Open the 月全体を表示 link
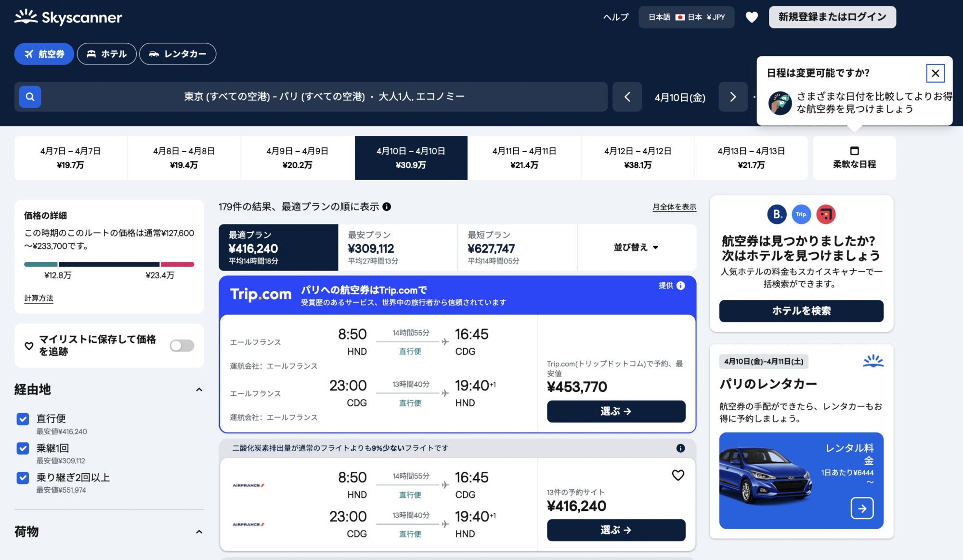The width and height of the screenshot is (963, 560). click(674, 207)
